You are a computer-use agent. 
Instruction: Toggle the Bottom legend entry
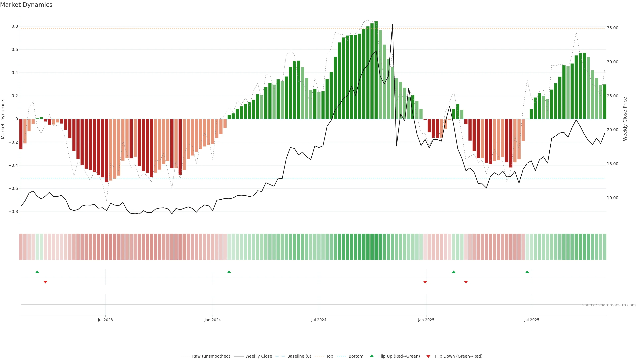(356, 356)
